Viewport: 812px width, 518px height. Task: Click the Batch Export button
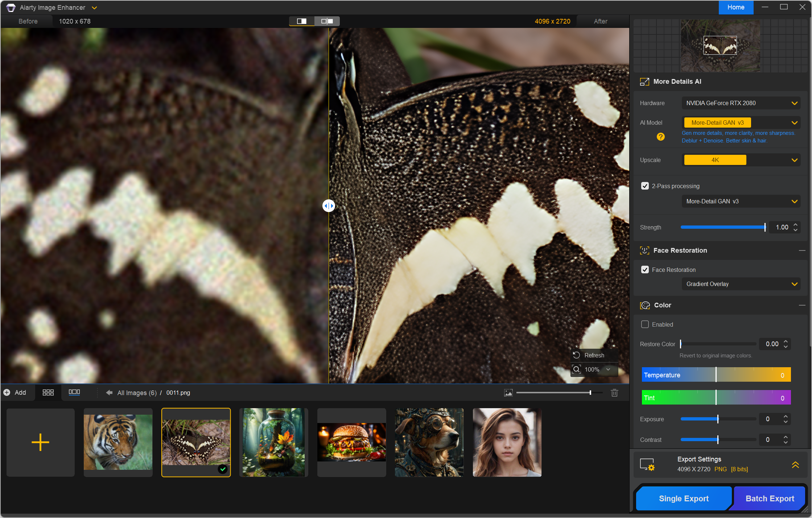point(770,498)
